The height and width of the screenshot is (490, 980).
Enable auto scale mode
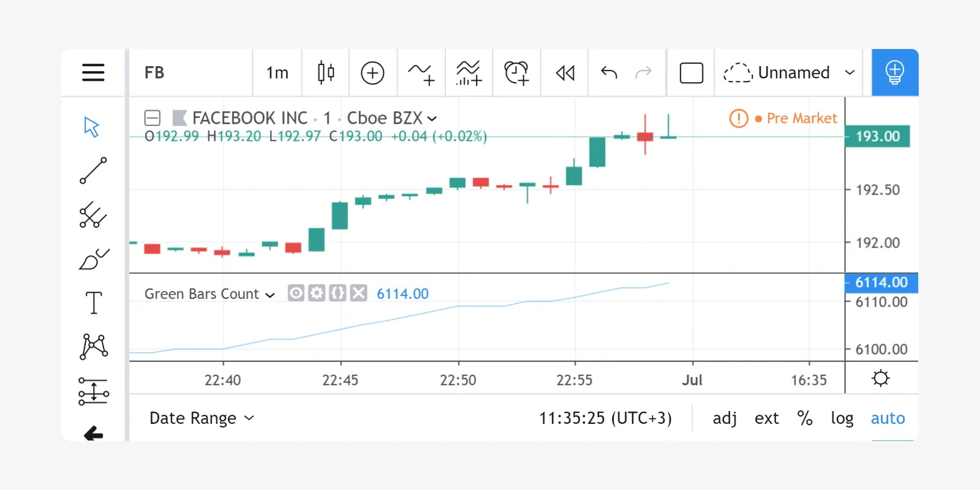[888, 418]
